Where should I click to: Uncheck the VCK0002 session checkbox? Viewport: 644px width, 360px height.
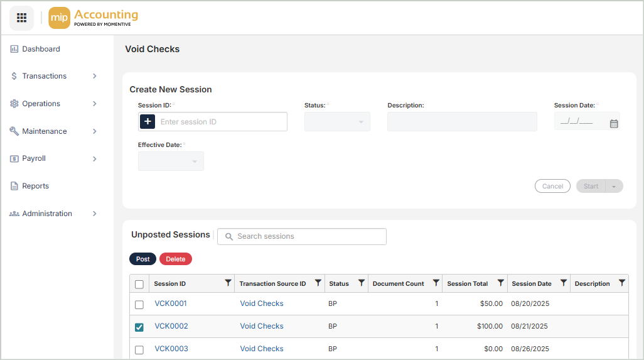tap(139, 327)
